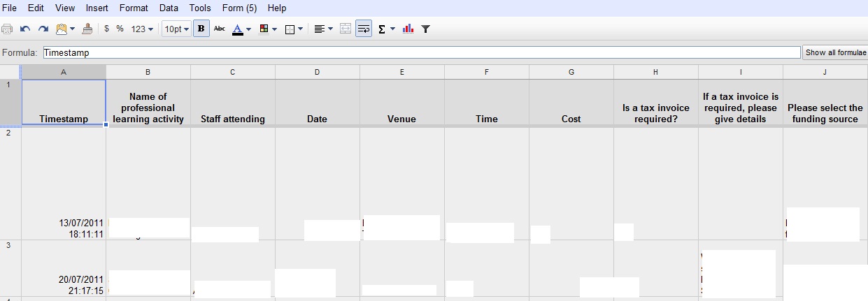Viewport: 868px width, 301px height.
Task: Open the 123 number format dropdown
Action: tap(143, 29)
